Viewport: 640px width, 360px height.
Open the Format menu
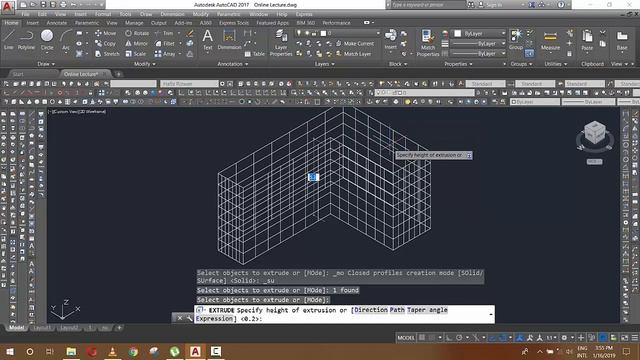tap(103, 14)
